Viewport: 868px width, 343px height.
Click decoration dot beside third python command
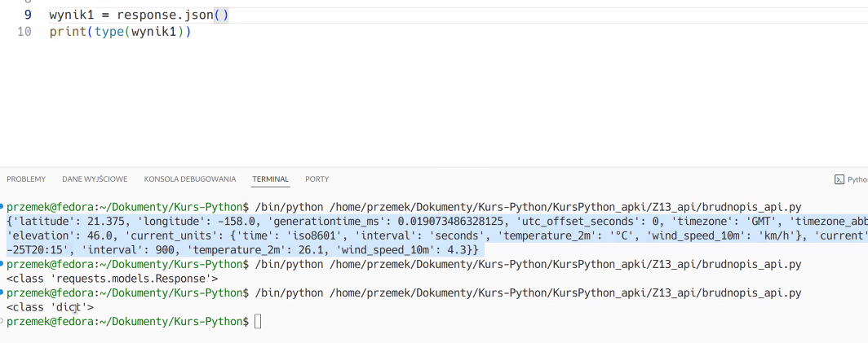(2, 292)
